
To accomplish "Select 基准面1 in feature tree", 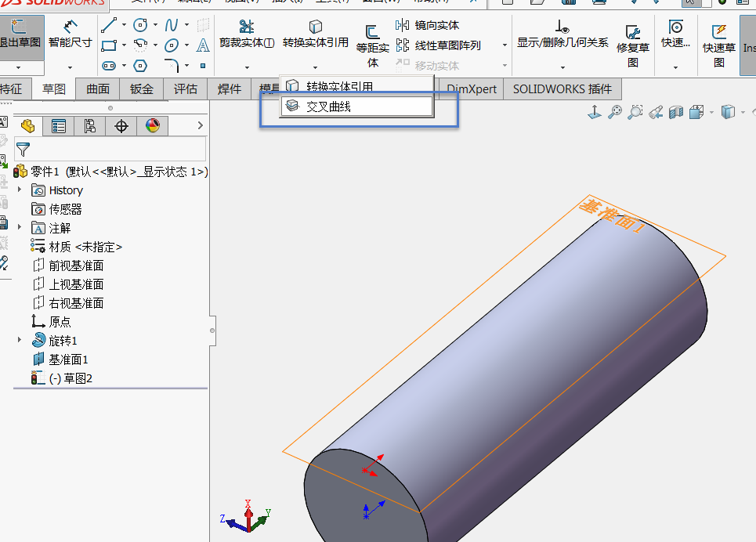I will 60,360.
